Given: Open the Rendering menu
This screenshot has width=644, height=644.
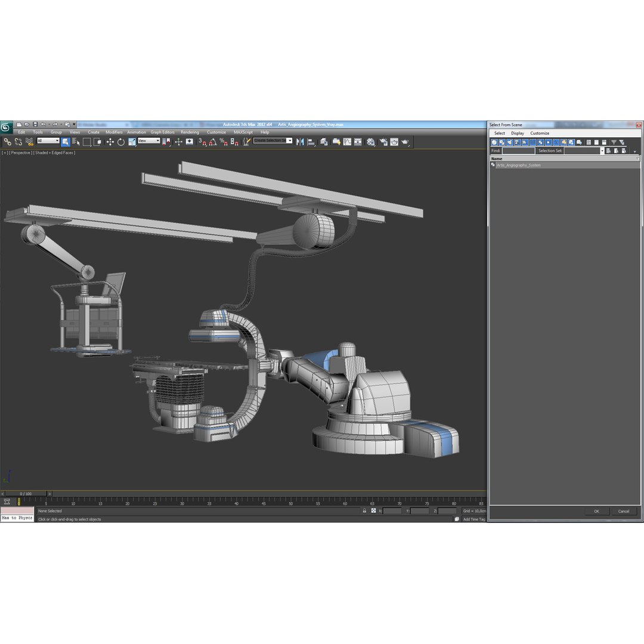Looking at the screenshot, I should pos(190,132).
